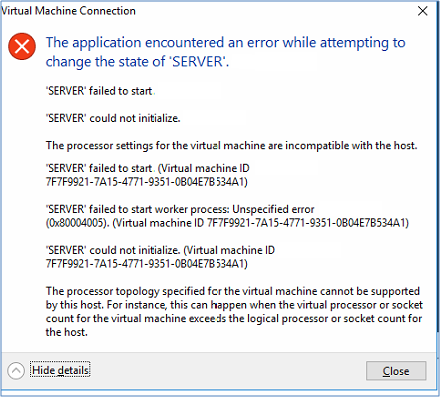Click the error code (0x80004005)

click(x=77, y=223)
